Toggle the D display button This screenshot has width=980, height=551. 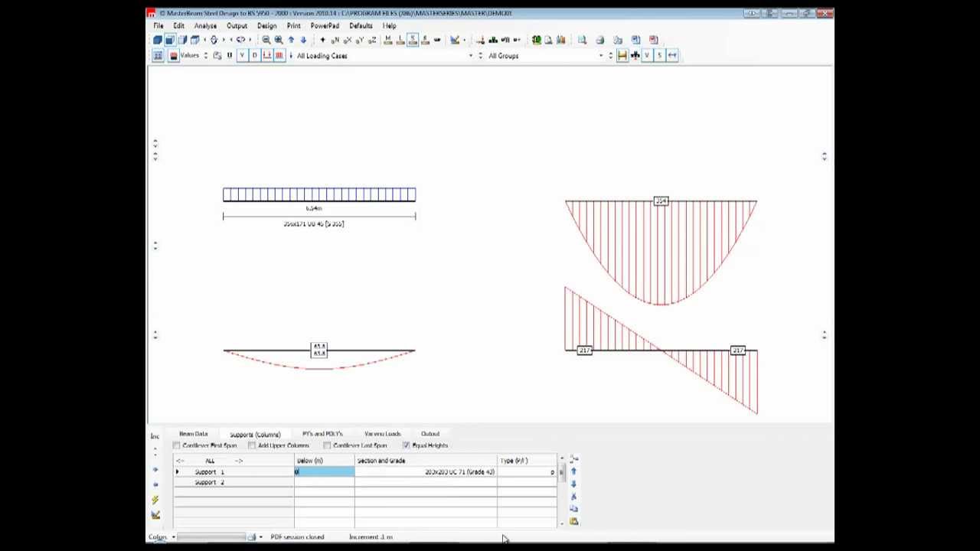[x=254, y=56]
